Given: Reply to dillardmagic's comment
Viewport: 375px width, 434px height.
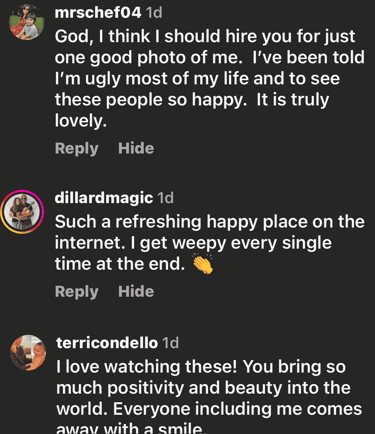Looking at the screenshot, I should click(x=77, y=292).
